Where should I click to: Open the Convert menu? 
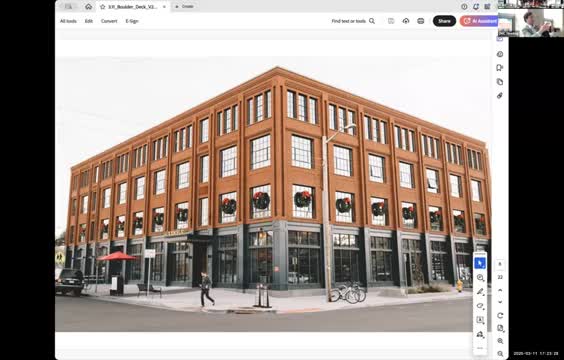point(109,21)
